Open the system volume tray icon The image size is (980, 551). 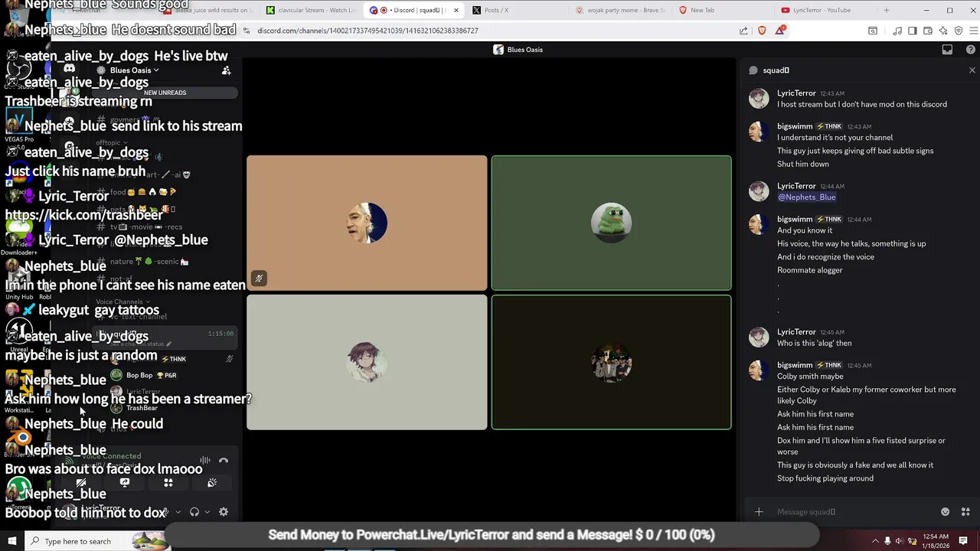pyautogui.click(x=900, y=541)
